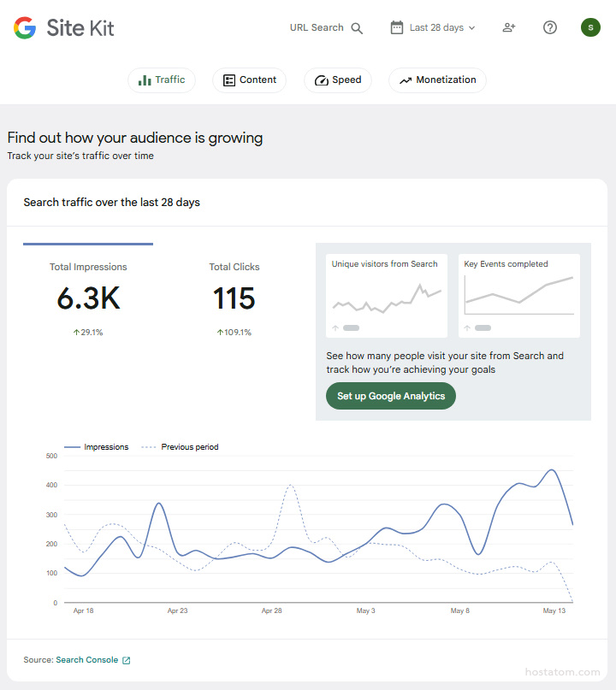The width and height of the screenshot is (616, 690).
Task: Switch to the Monetization tab
Action: (437, 80)
